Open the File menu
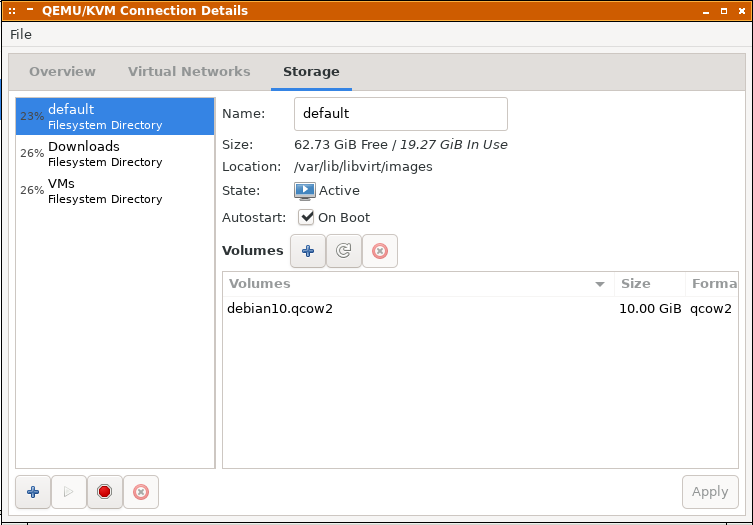 tap(21, 35)
